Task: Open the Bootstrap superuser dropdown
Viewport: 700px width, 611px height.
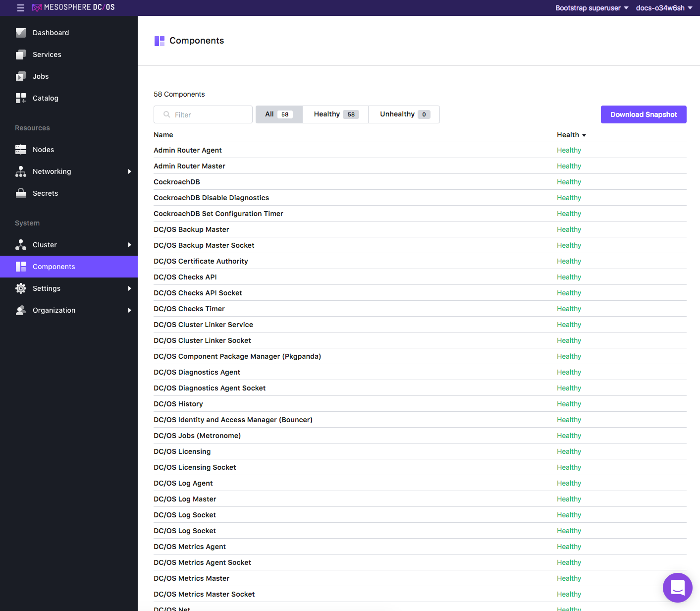Action: pos(592,8)
